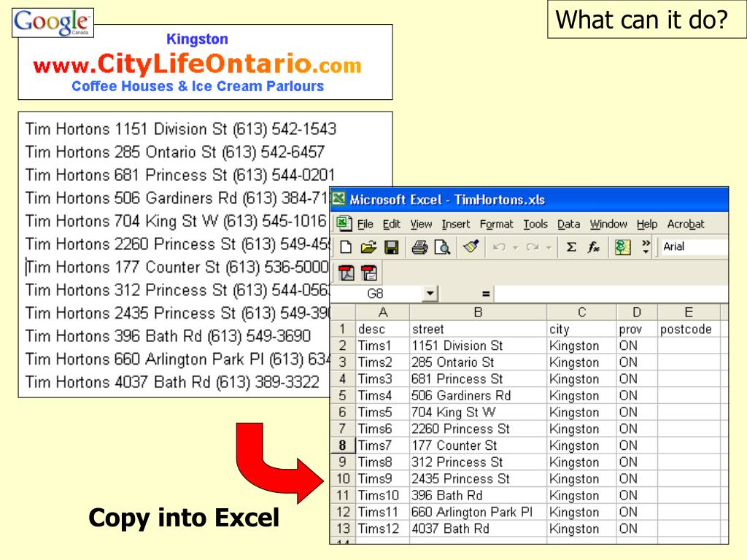Screen dimensions: 747x560
Task: Open the View menu
Action: click(421, 224)
